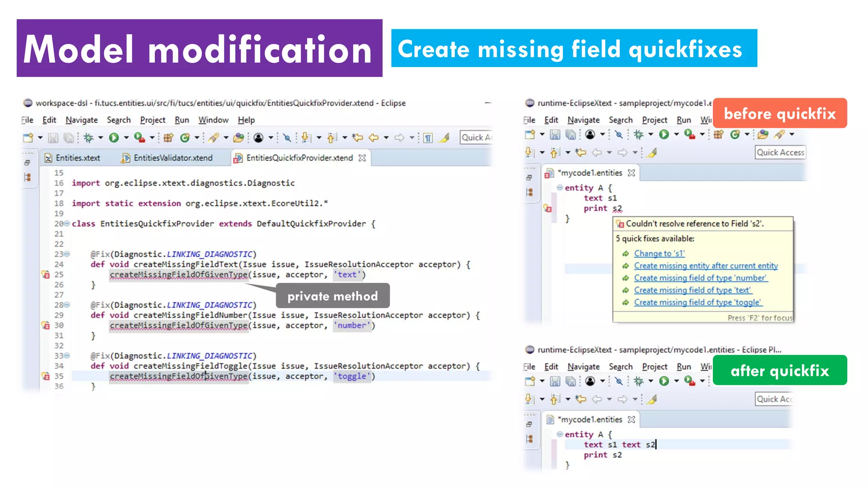Click error marker on line 30
Viewport: 868px width, 488px height.
(x=45, y=325)
